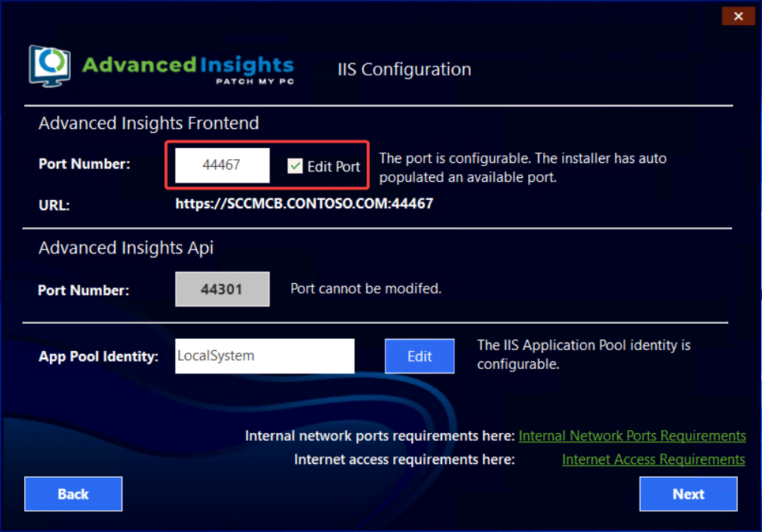Focus the App Pool Identity LocalSystem field
The width and height of the screenshot is (762, 532).
tap(264, 355)
